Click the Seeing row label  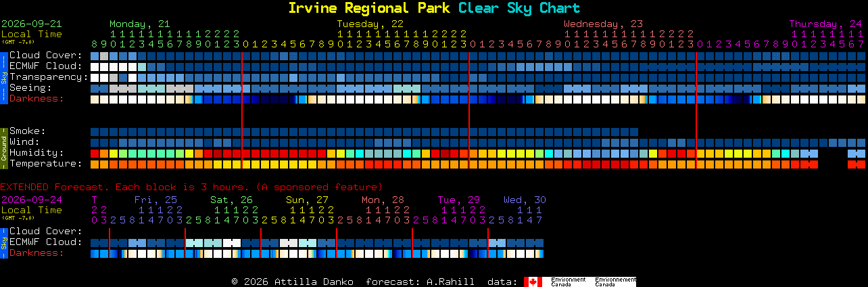point(30,87)
